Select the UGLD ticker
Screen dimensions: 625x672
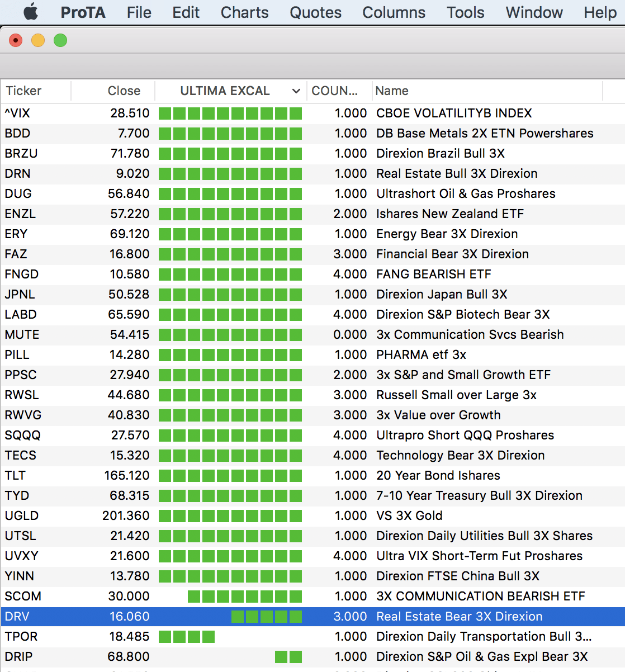[22, 515]
